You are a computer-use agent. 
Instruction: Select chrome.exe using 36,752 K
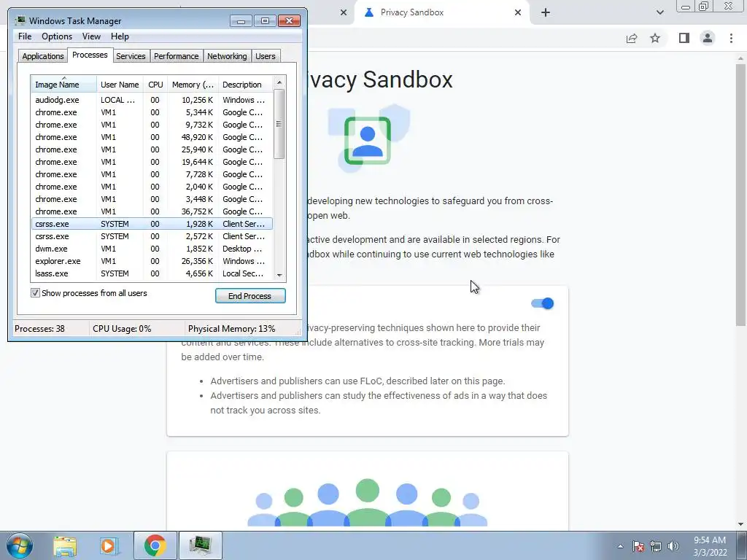(152, 211)
